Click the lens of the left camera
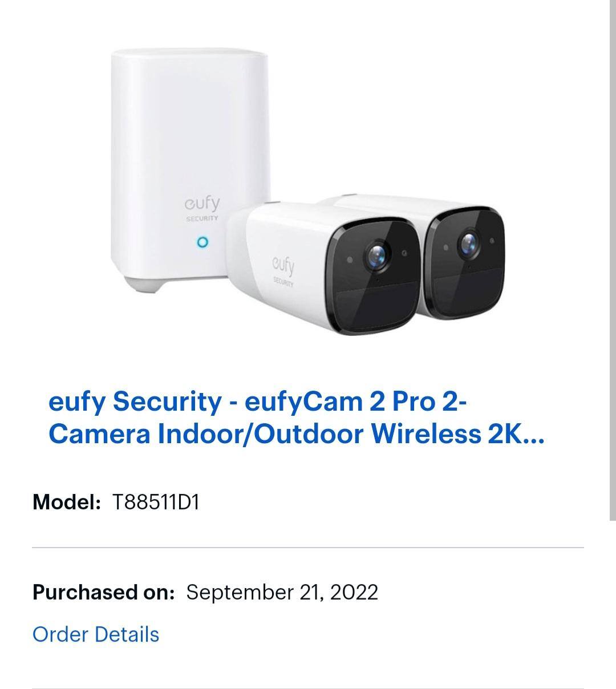This screenshot has height=689, width=616. pyautogui.click(x=375, y=254)
